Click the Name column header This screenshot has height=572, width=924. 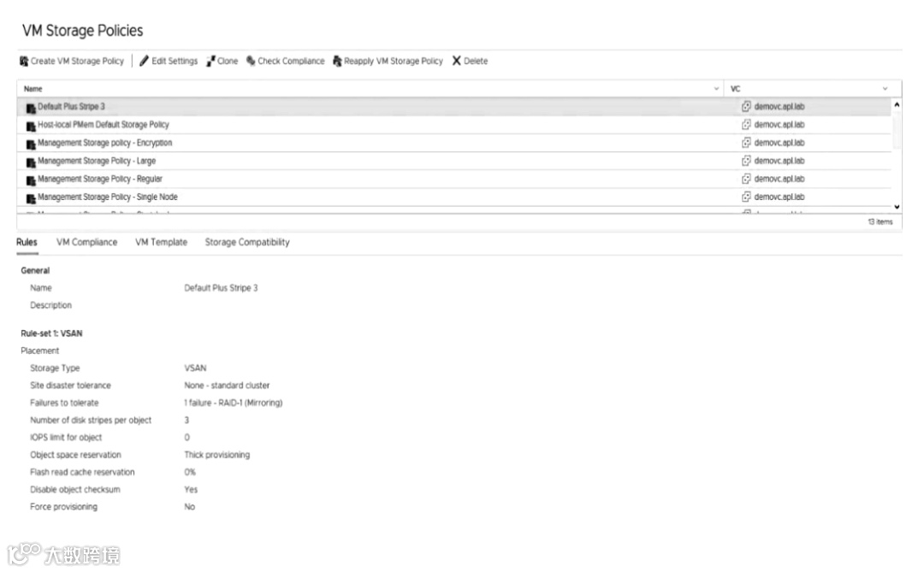point(33,89)
